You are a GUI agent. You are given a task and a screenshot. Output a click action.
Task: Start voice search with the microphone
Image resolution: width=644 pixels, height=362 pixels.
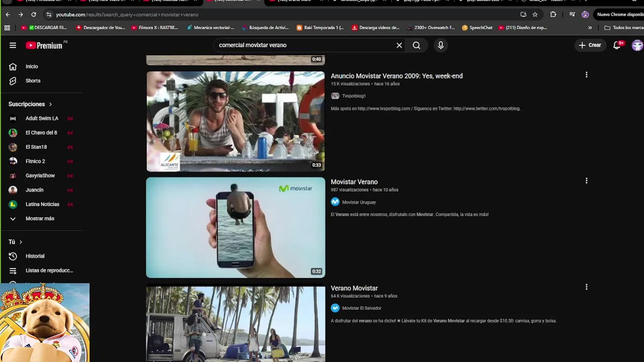441,45
